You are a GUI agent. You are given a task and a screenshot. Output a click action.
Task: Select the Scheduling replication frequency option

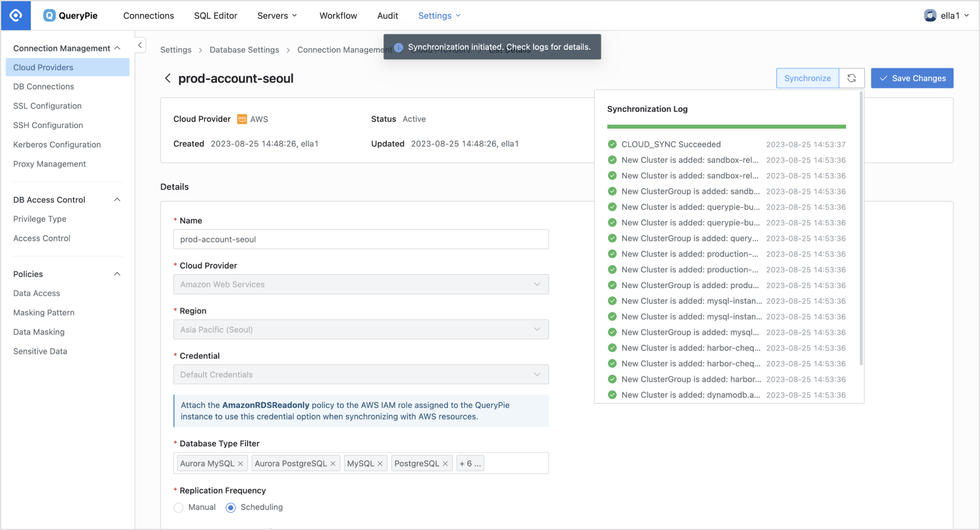pos(231,507)
